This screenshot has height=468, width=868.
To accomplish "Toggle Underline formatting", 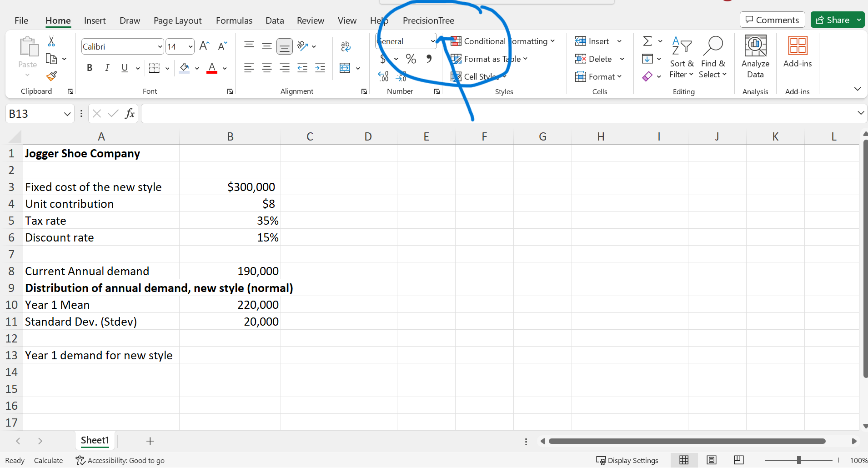I will (124, 68).
